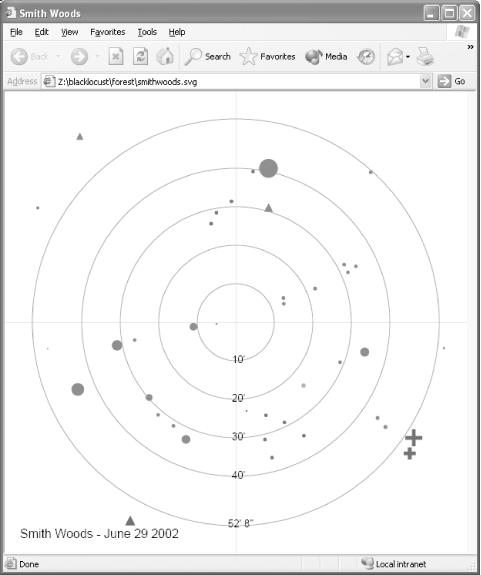Minimize the Smith Woods window
Screen dimensions: 481x575
point(431,14)
